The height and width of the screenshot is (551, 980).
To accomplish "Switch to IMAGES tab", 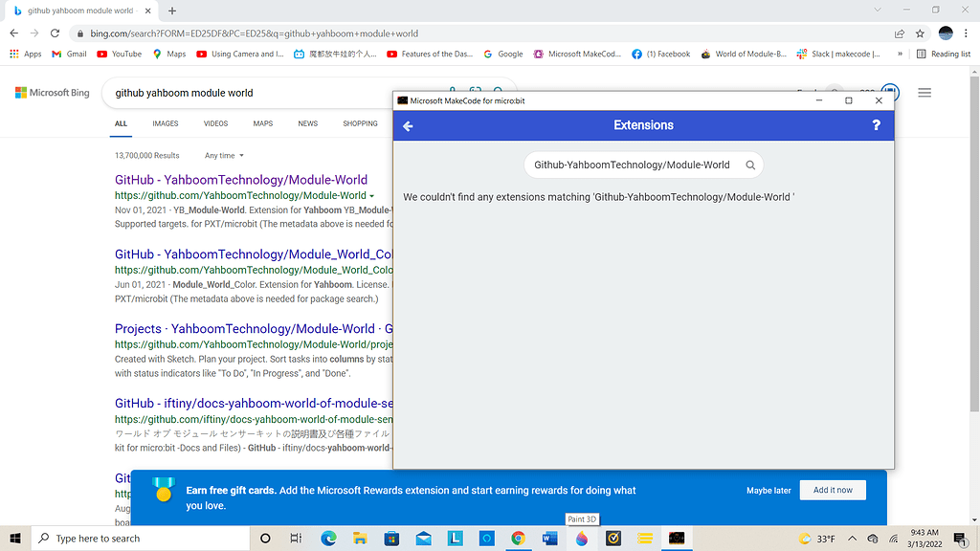I will (166, 123).
